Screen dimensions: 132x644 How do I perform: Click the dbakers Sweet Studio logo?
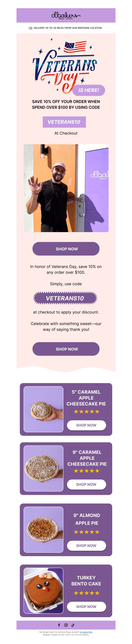(x=66, y=15)
